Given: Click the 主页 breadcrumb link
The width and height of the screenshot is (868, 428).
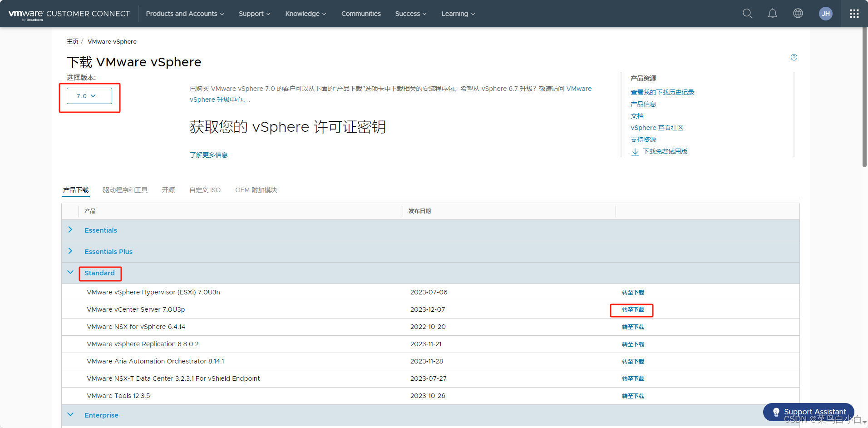Looking at the screenshot, I should pos(73,41).
